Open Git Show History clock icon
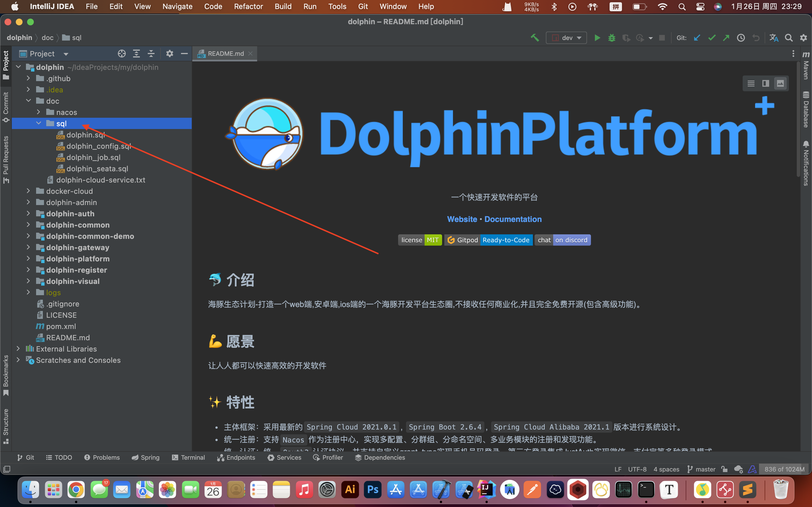 click(x=741, y=38)
